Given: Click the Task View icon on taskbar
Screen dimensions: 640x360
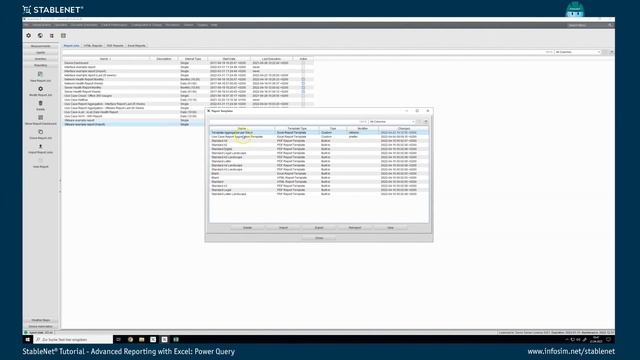Looking at the screenshot, I should [x=118, y=339].
